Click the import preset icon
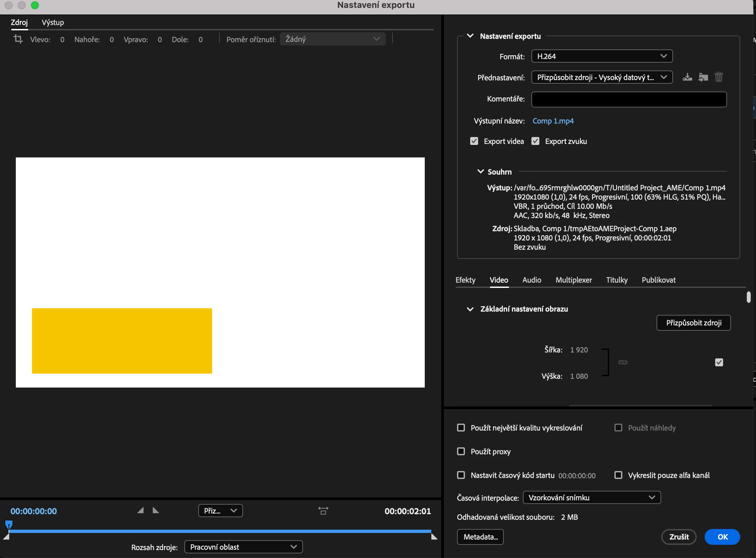Image resolution: width=756 pixels, height=558 pixels. [x=703, y=77]
